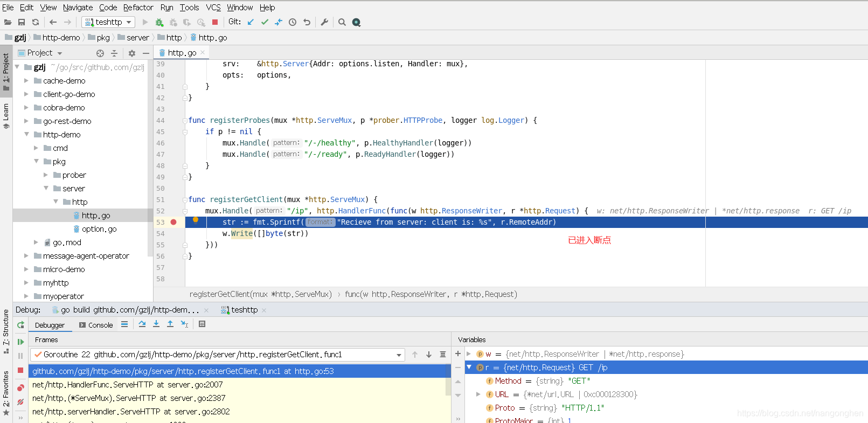Click the next frame down arrow
The image size is (868, 423).
click(x=429, y=355)
